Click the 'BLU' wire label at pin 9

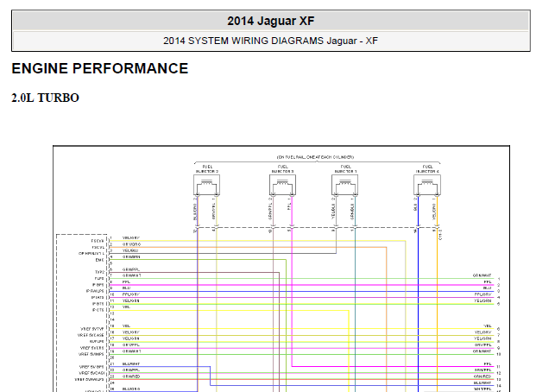[x=126, y=288]
